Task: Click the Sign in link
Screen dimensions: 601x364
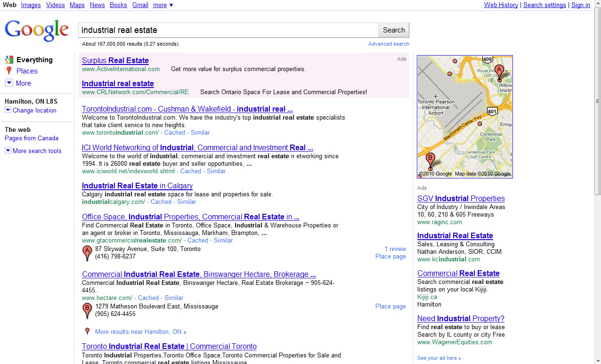Action: click(x=581, y=5)
